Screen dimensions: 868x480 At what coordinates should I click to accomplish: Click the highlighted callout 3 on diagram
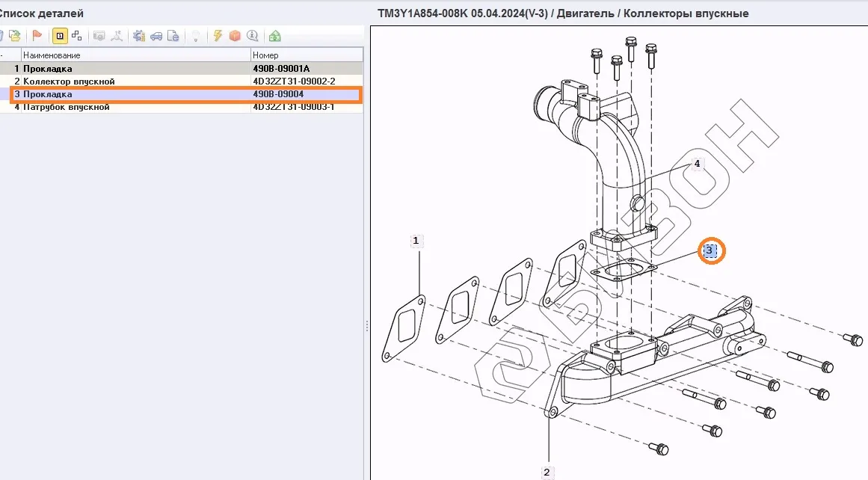pos(711,251)
